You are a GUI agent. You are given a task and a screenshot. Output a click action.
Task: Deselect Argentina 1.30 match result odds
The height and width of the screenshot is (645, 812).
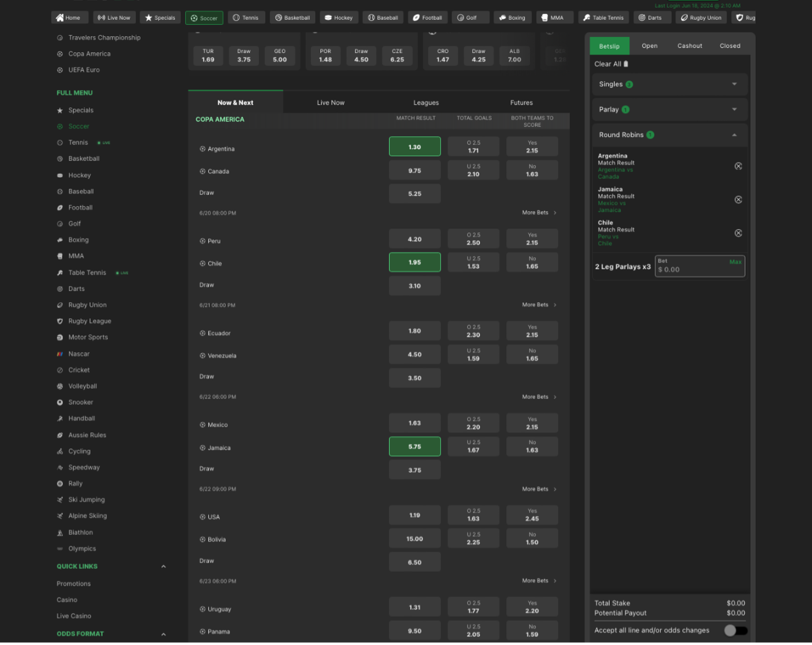tap(415, 146)
